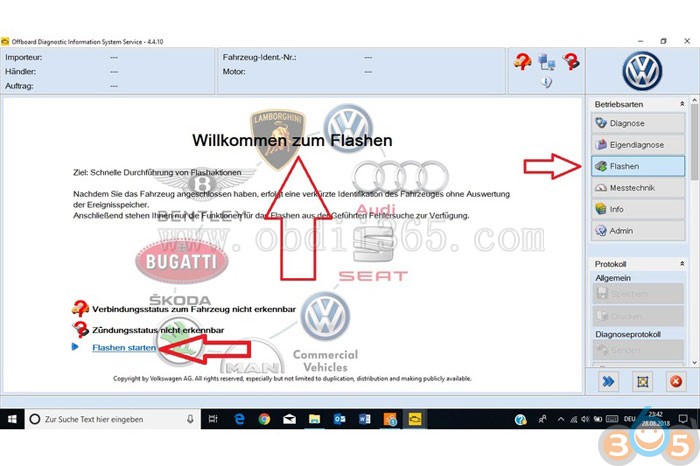Click the Senden button under Diagnoseprotokoll
Viewport: 700px width, 466px height.
(x=638, y=350)
